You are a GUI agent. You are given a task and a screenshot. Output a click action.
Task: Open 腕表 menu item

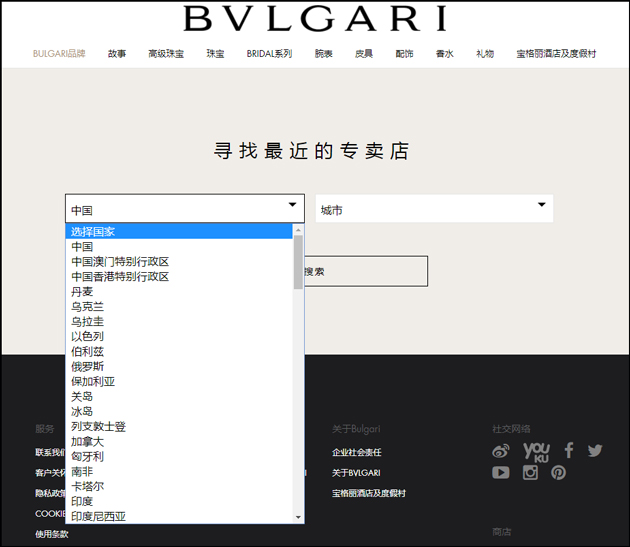coord(323,53)
